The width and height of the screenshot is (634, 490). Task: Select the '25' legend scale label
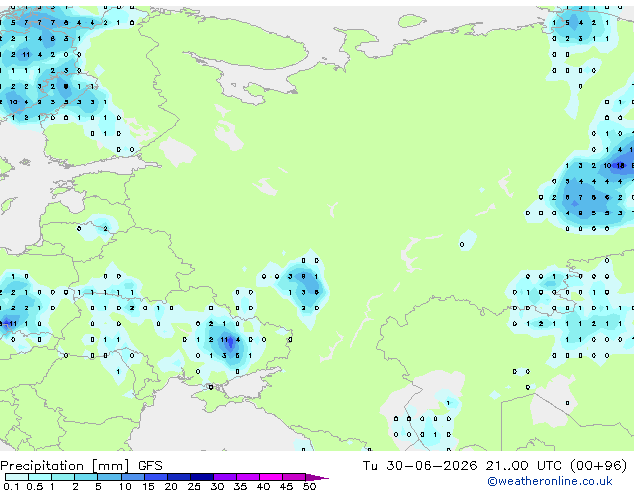[x=194, y=486]
